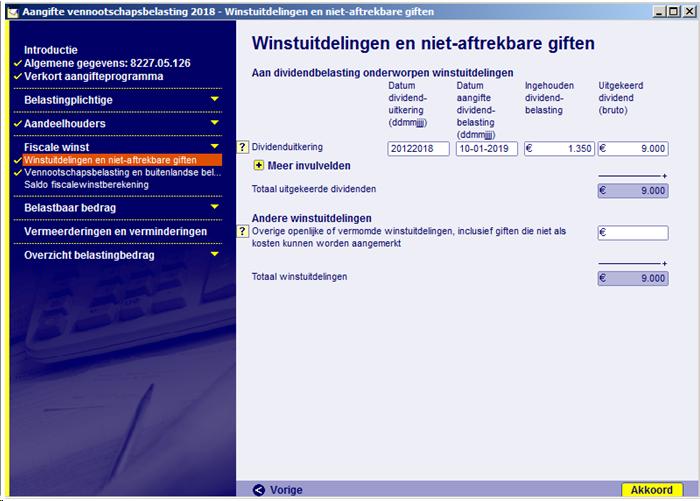Click the Meer invulvelden link
The image size is (700, 501).
click(309, 166)
